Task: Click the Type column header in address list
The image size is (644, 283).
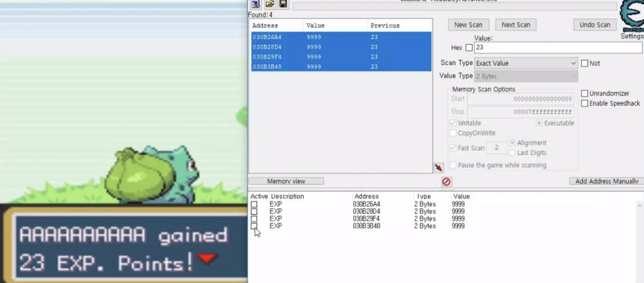Action: click(x=424, y=196)
